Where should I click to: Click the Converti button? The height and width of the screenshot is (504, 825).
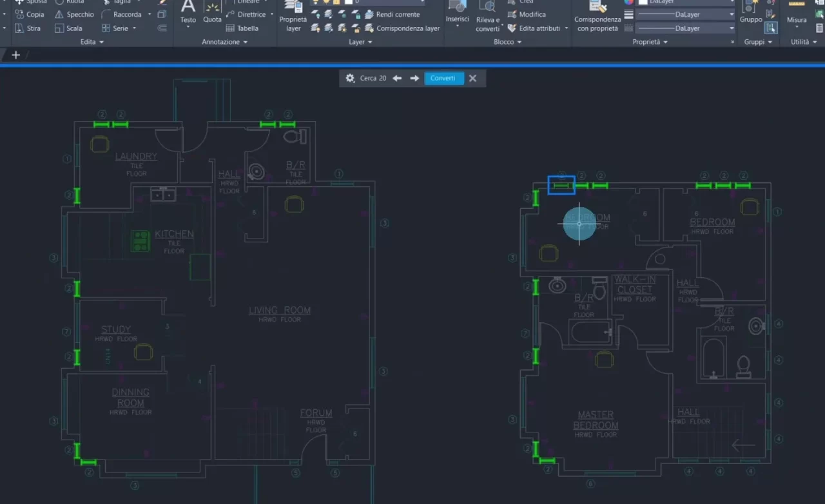(x=443, y=77)
